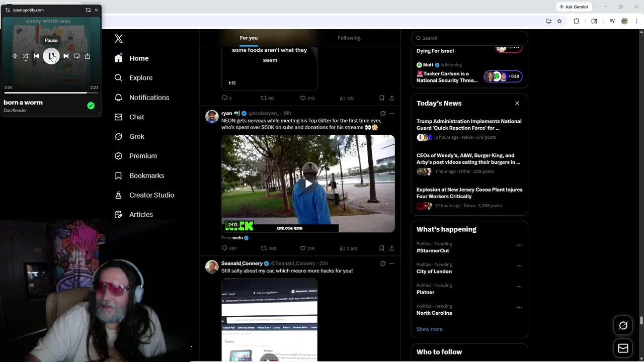Open Articles in X sidebar
Viewport: 644px width, 362px height.
133,215
